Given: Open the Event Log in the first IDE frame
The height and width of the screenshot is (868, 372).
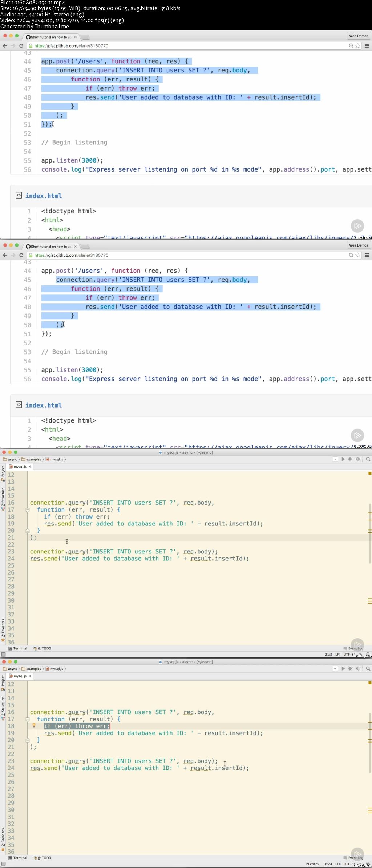Looking at the screenshot, I should [353, 648].
